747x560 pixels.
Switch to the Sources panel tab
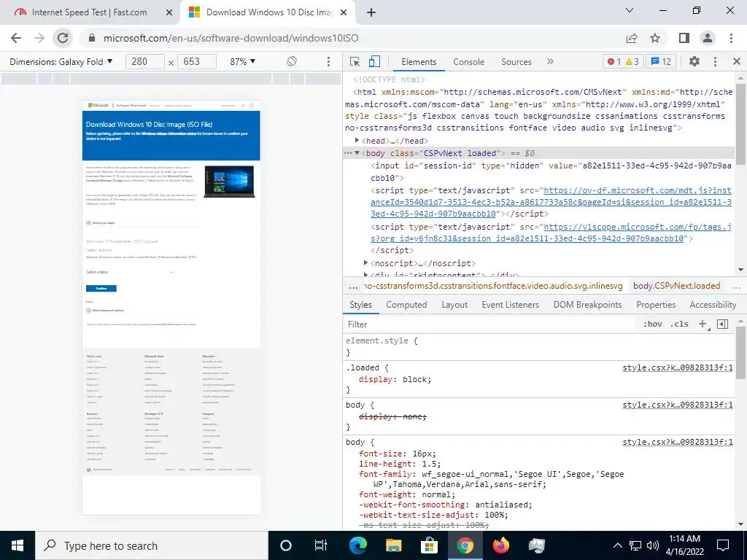click(516, 61)
